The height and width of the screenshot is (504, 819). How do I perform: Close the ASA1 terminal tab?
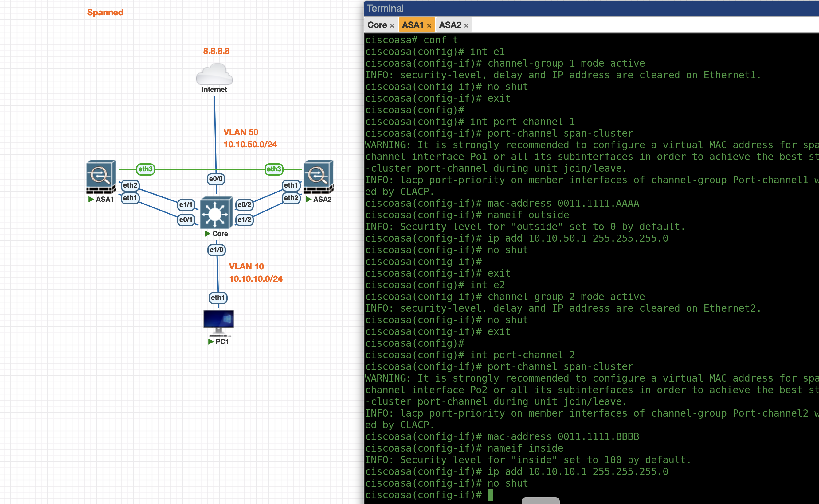coord(429,26)
